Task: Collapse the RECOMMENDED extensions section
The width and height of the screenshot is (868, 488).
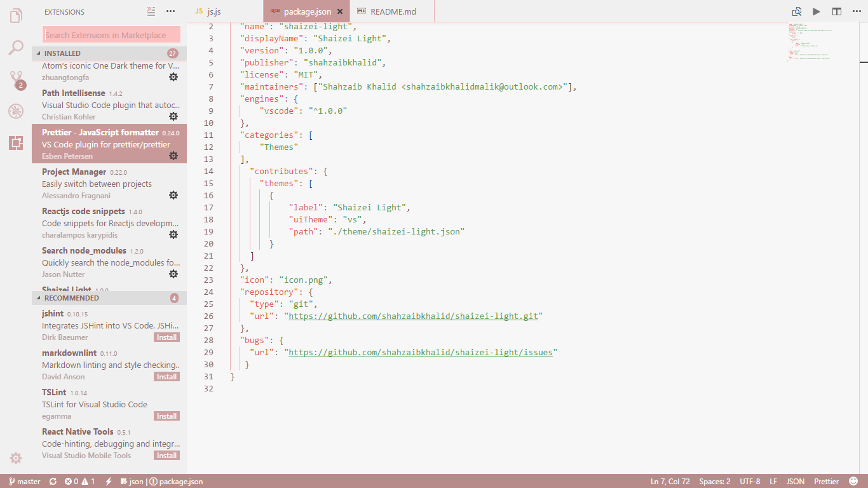Action: point(109,298)
